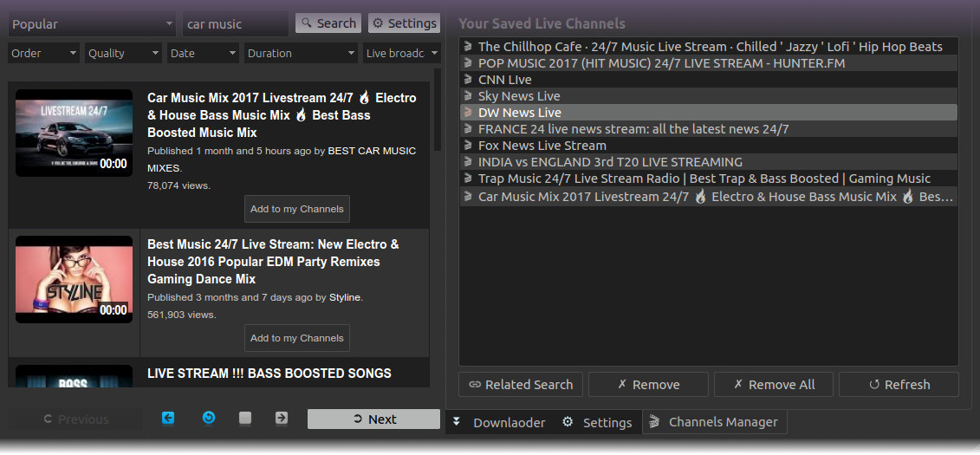Click the forward arrow icon beside Next
980x455 pixels.
pos(282,418)
